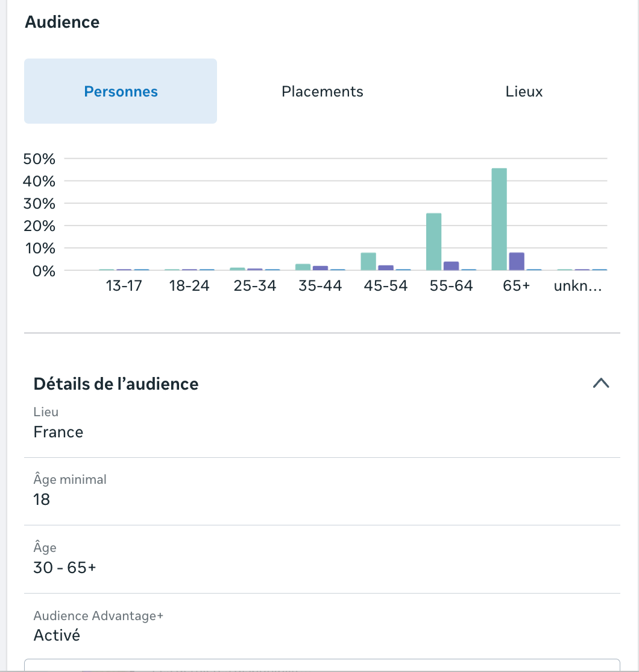
Task: Click the purple 35-44 bar
Action: [320, 268]
